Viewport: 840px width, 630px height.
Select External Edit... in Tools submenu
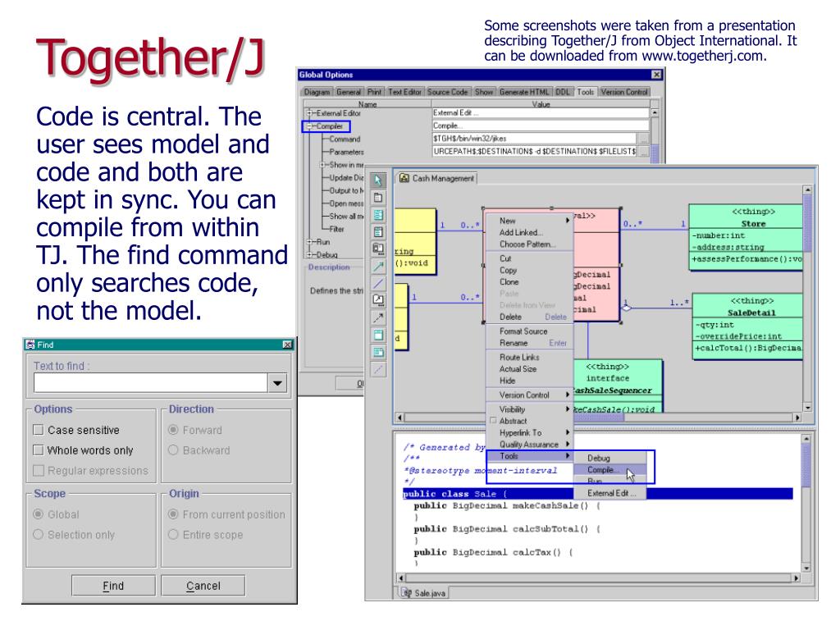(609, 493)
